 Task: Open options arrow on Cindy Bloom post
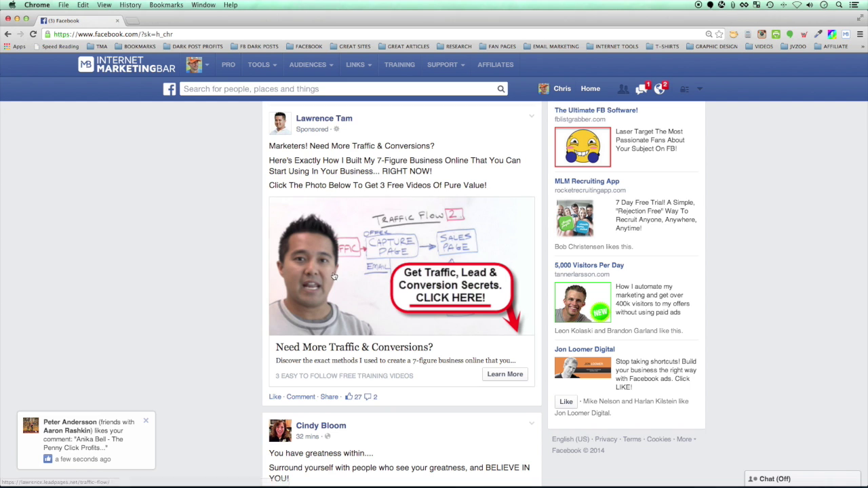click(x=532, y=424)
